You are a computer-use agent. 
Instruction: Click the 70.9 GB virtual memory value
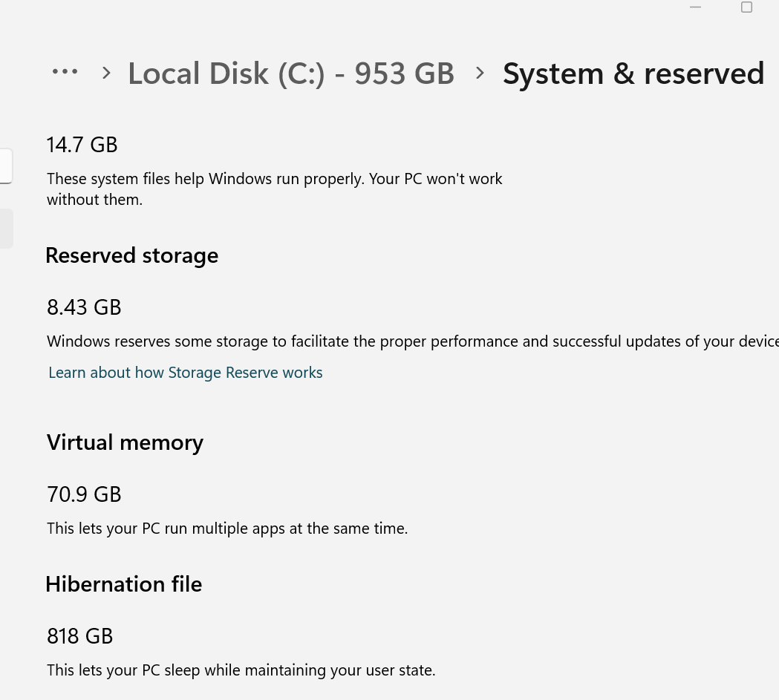pyautogui.click(x=84, y=494)
